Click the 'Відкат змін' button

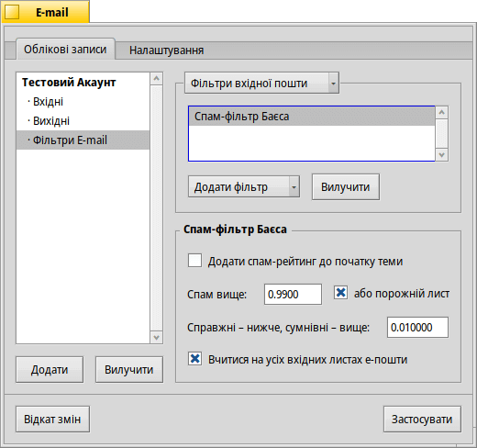[52, 420]
